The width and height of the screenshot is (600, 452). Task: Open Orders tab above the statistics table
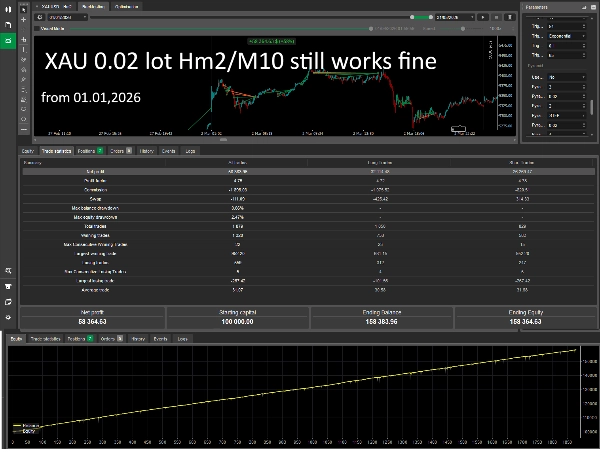[121, 151]
